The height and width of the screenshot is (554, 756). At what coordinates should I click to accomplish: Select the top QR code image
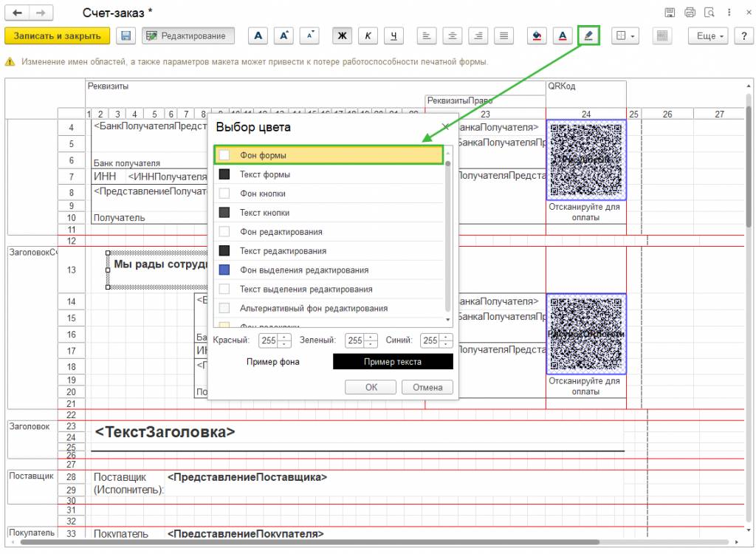click(x=586, y=160)
